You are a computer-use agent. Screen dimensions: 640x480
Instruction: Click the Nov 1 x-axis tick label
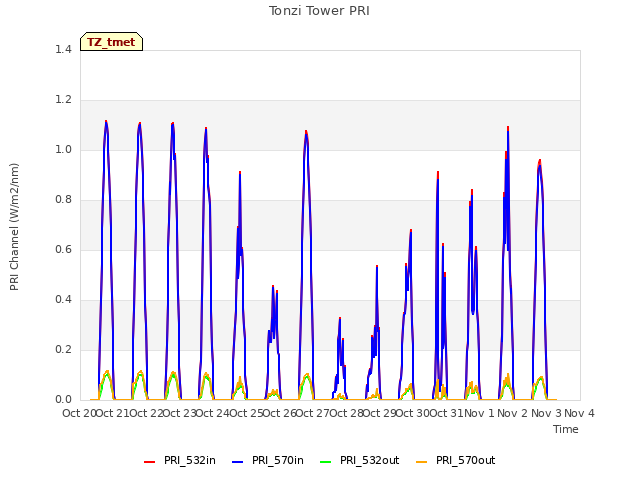pos(479,413)
